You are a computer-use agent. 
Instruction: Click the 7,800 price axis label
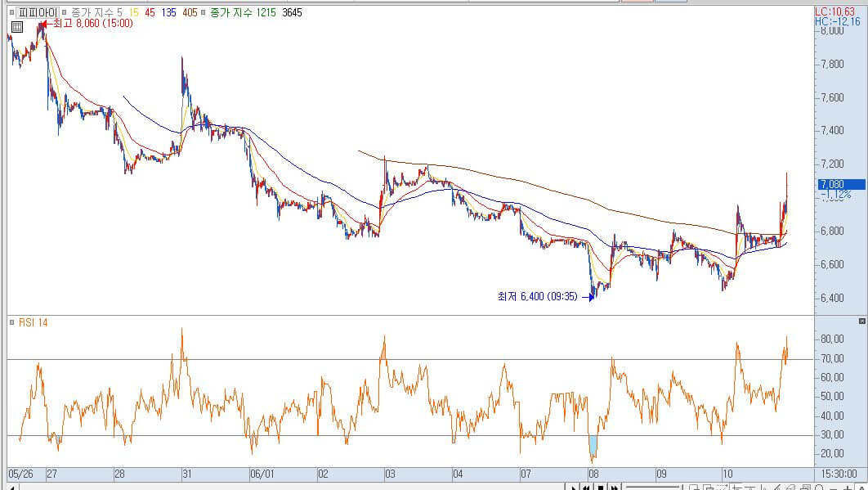coord(833,65)
